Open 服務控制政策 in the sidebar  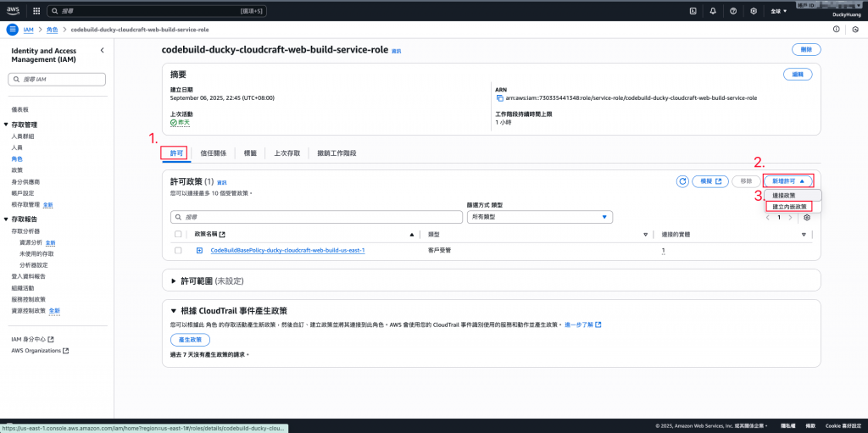pos(28,299)
